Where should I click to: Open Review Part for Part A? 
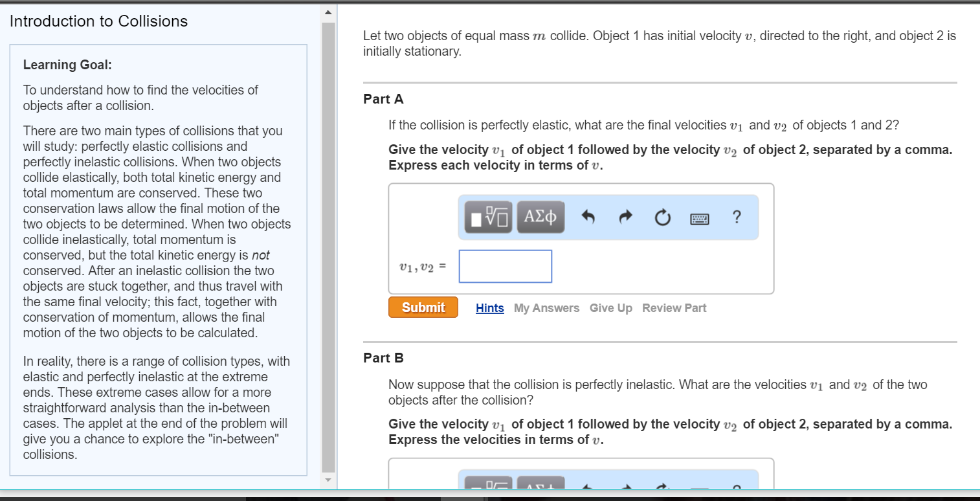[x=674, y=307]
